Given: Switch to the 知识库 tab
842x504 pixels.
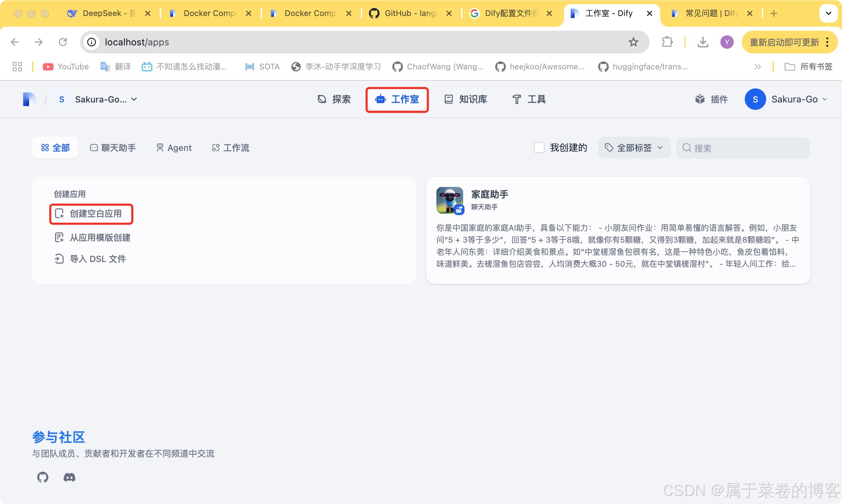Looking at the screenshot, I should click(466, 99).
